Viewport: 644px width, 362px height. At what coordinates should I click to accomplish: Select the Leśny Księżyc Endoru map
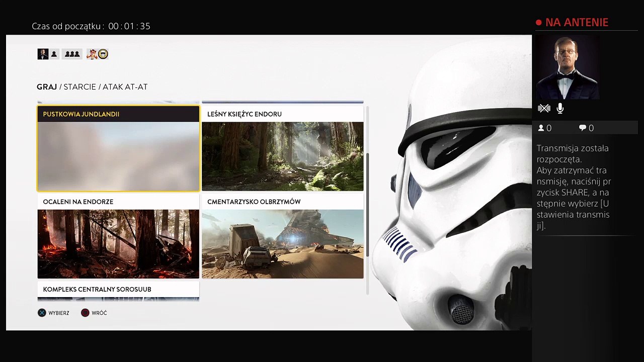[x=283, y=148]
